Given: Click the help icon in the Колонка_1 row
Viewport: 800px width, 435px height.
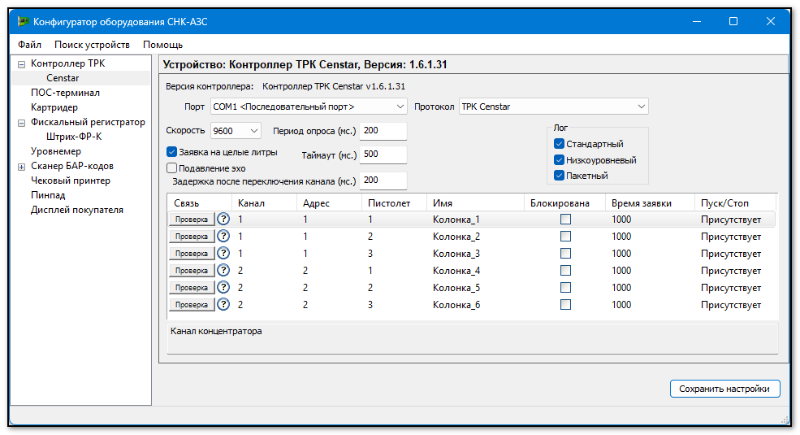Looking at the screenshot, I should coord(224,219).
